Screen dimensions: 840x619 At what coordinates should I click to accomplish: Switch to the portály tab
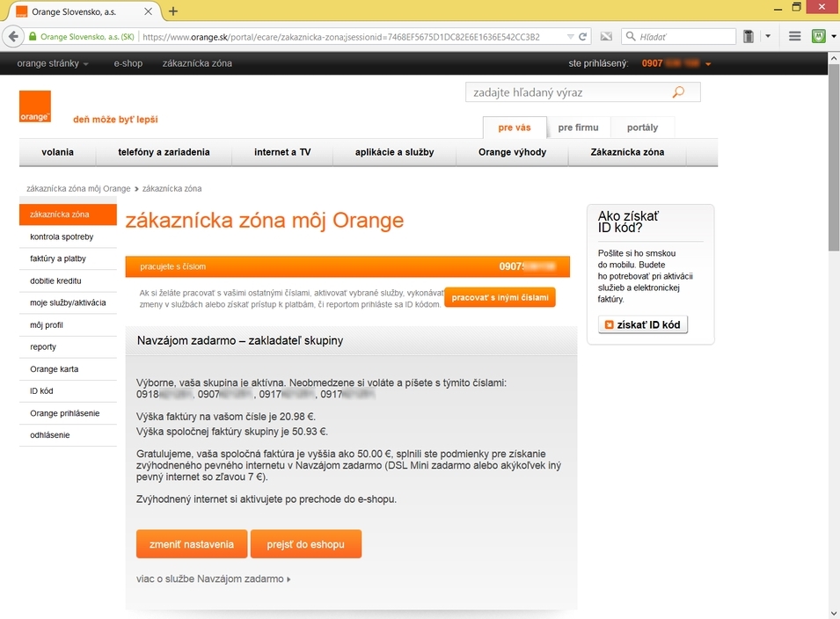[x=642, y=127]
